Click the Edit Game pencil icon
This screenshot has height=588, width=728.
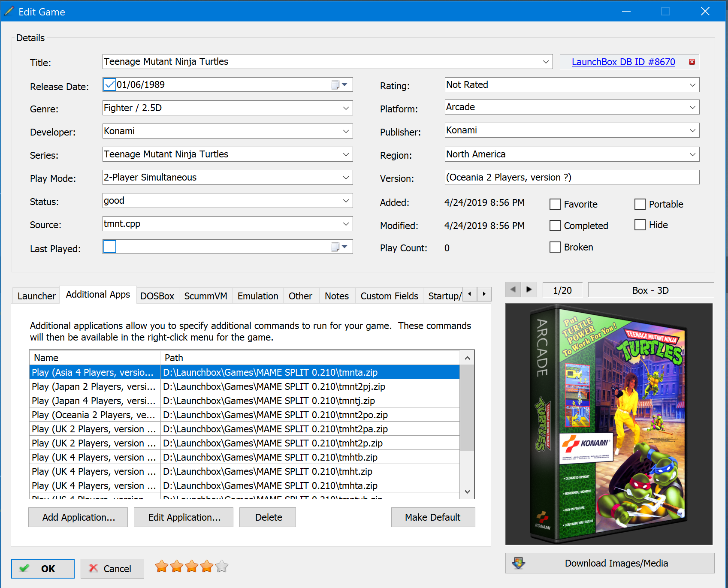[x=9, y=12]
